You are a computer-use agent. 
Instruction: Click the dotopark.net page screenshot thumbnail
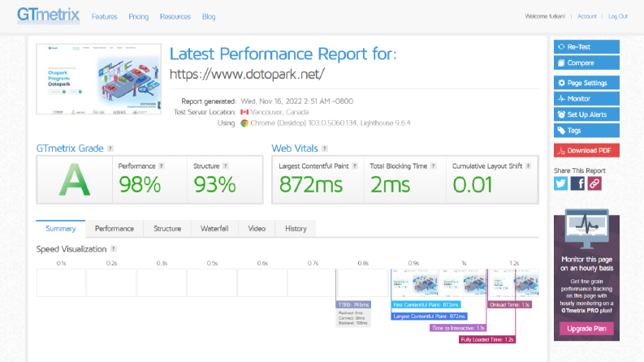pyautogui.click(x=98, y=80)
